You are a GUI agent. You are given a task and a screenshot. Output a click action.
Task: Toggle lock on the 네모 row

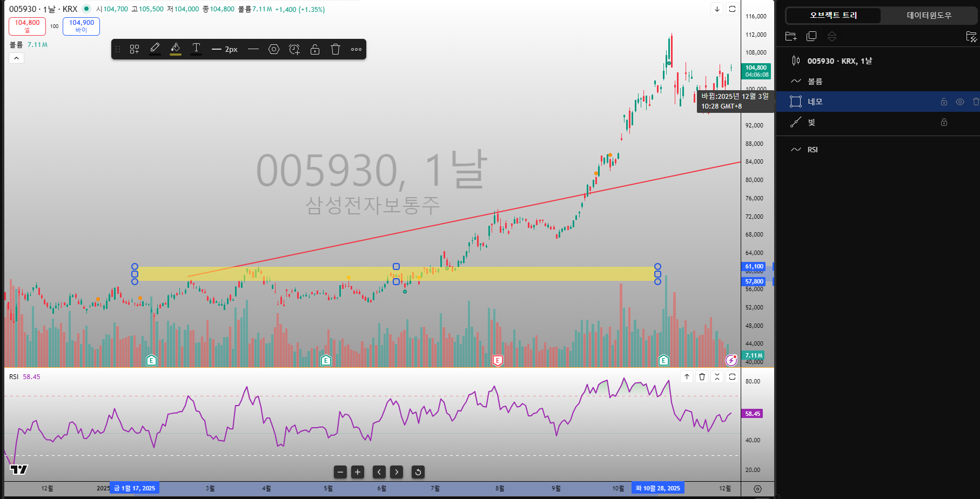click(944, 102)
